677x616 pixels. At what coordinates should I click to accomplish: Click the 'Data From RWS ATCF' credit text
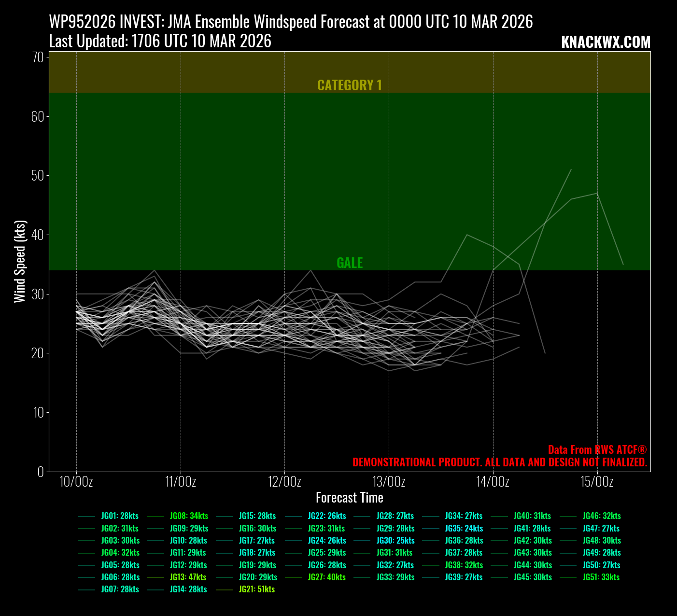(x=597, y=450)
